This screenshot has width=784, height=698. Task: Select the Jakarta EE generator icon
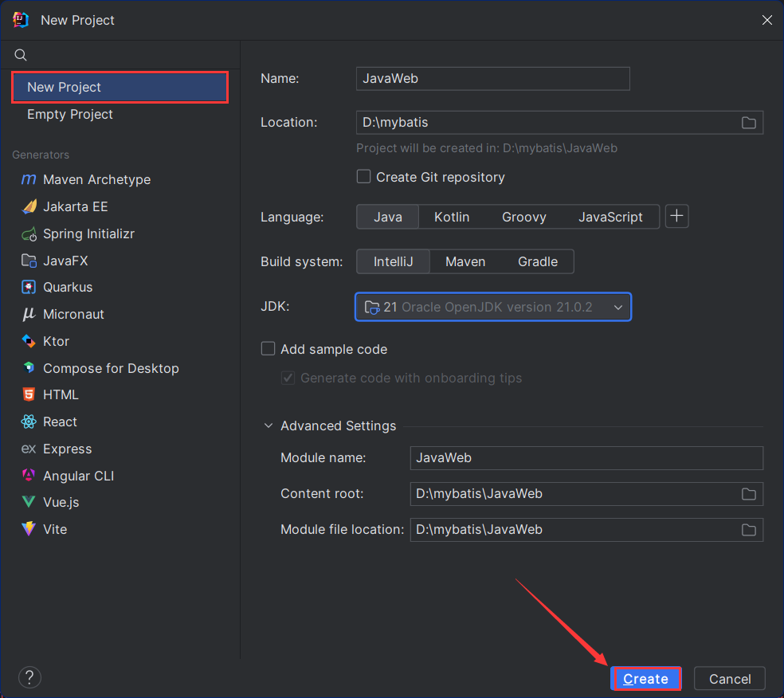point(29,206)
